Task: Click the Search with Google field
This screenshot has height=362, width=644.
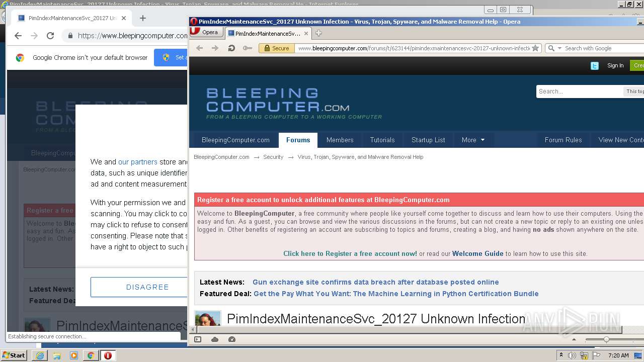Action: pos(603,48)
